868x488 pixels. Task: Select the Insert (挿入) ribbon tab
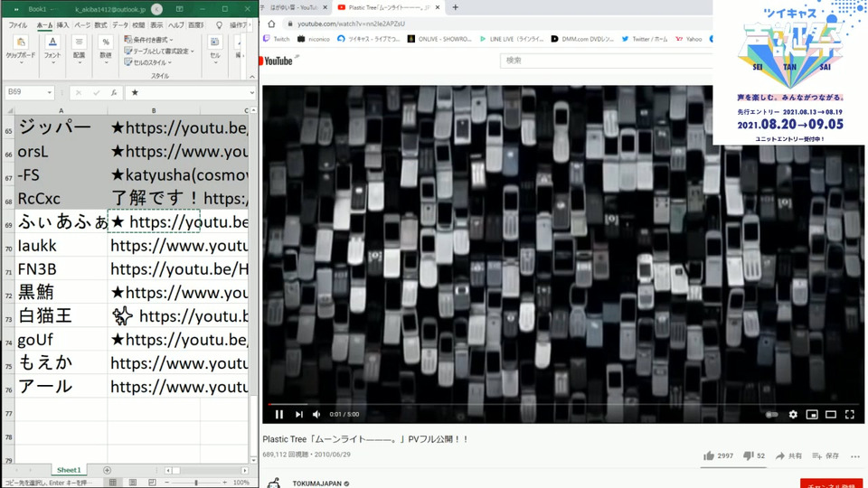tap(63, 25)
